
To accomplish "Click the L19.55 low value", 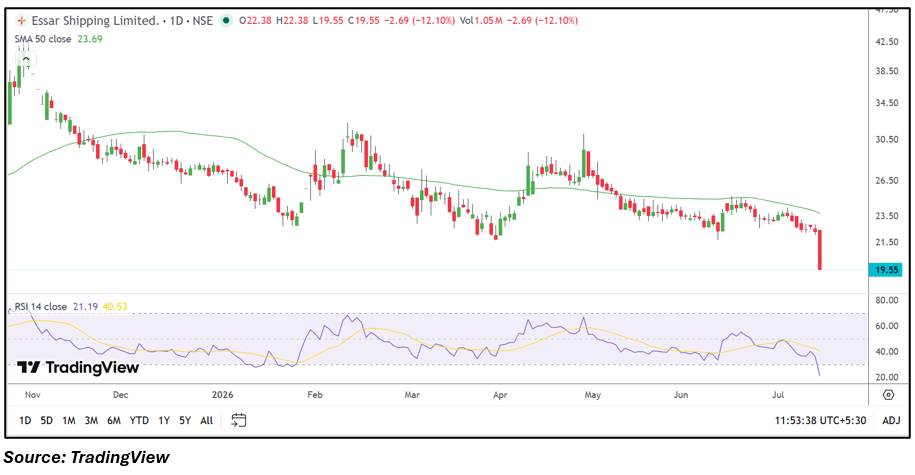I will [329, 21].
